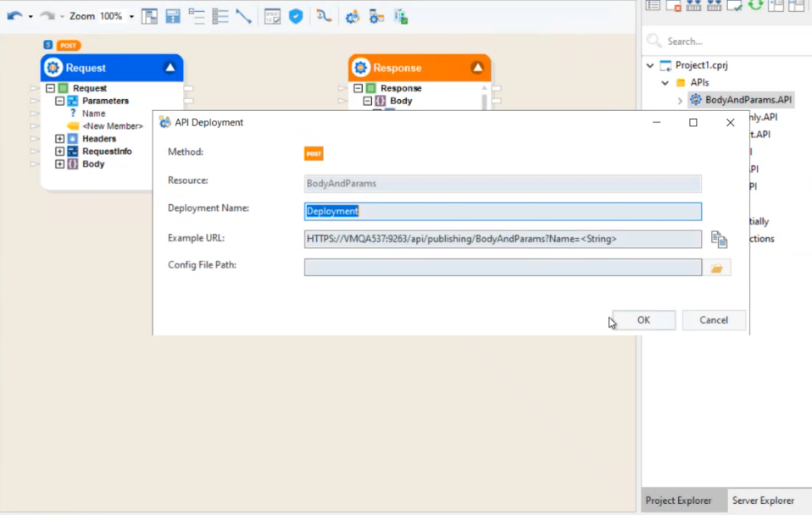Open the Zoom percentage dropdown
The height and width of the screenshot is (515, 812).
(131, 17)
